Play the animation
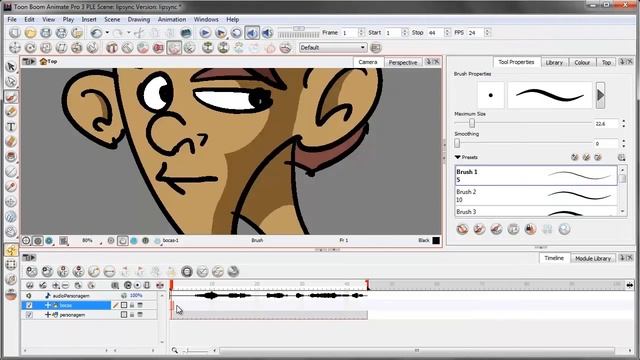640x360 pixels. click(x=205, y=33)
